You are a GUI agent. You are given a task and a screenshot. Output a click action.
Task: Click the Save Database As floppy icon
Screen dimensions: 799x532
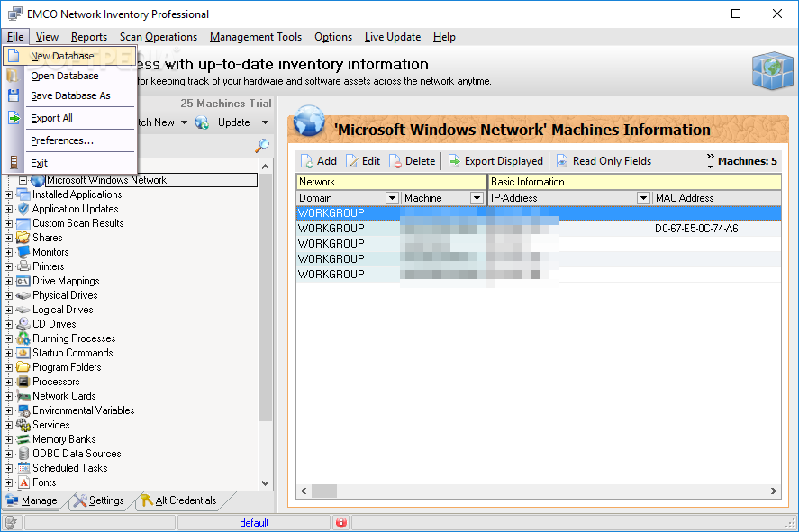14,95
